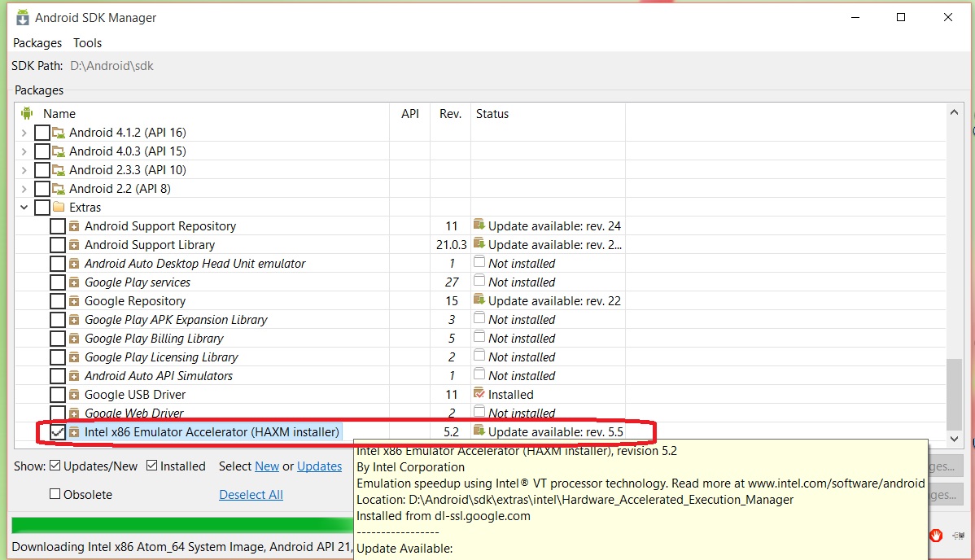Tick the Google USB Driver checkbox
The height and width of the screenshot is (560, 975).
click(58, 395)
